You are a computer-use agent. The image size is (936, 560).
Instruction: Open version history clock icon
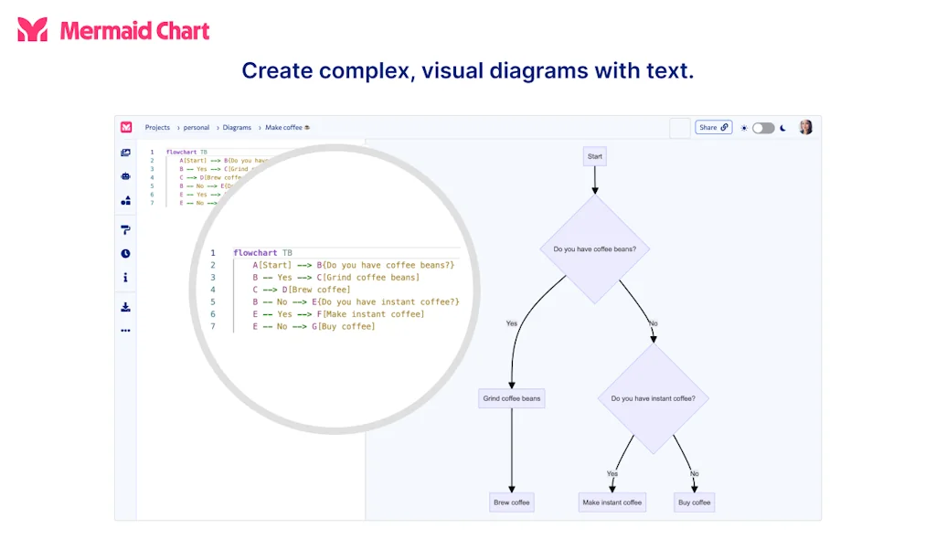(125, 253)
